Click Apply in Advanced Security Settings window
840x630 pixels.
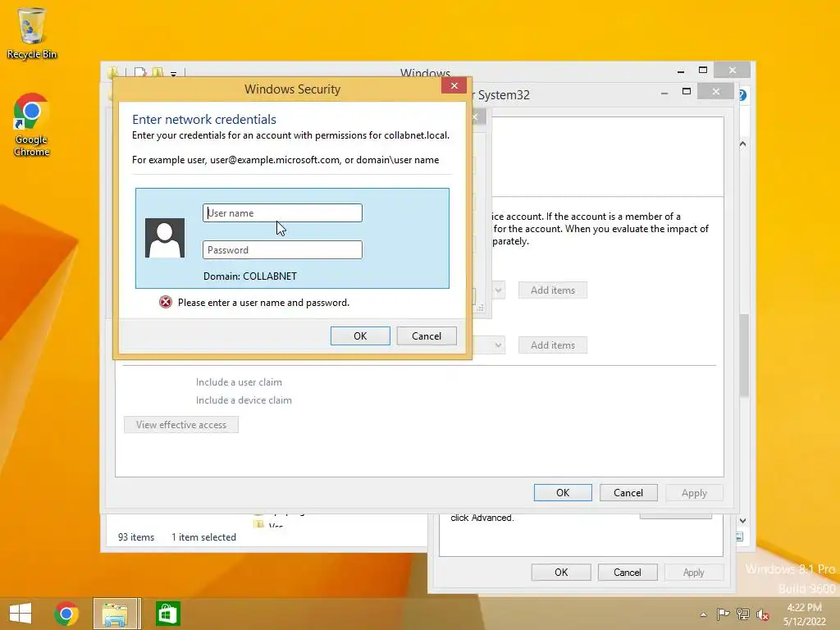694,493
